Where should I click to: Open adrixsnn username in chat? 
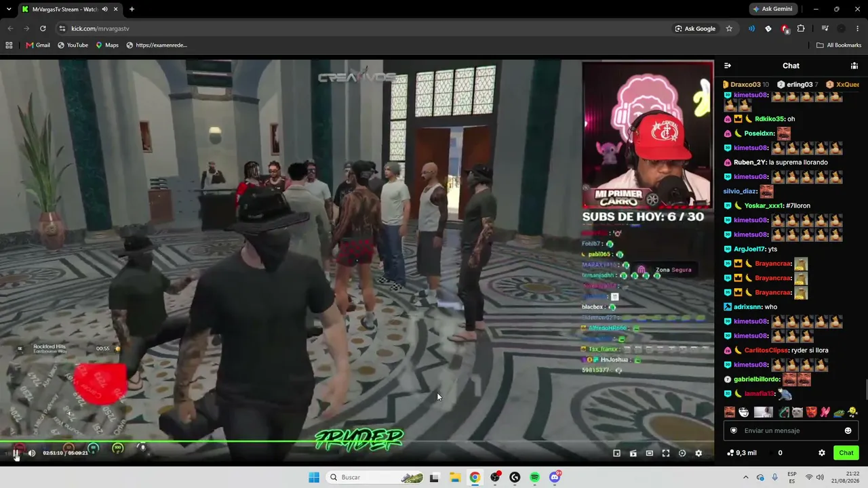pos(748,307)
